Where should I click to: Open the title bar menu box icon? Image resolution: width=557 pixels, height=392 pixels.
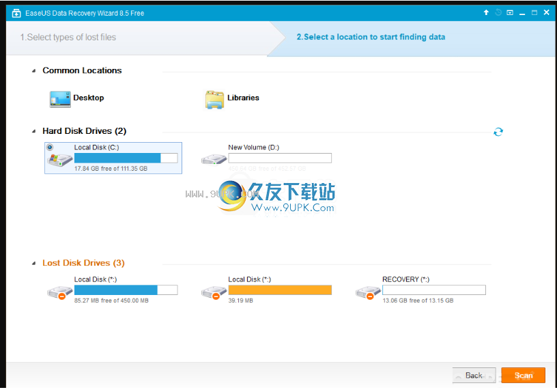coord(510,12)
